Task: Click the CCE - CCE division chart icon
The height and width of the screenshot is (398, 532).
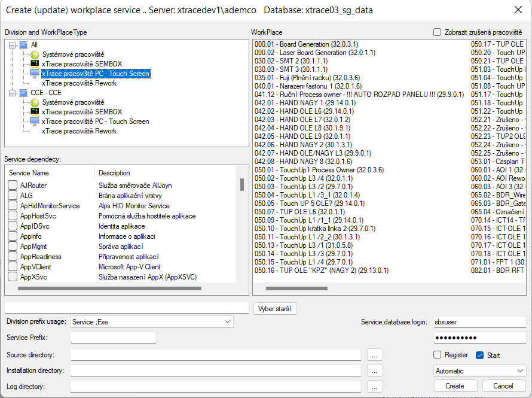Action: (23, 93)
